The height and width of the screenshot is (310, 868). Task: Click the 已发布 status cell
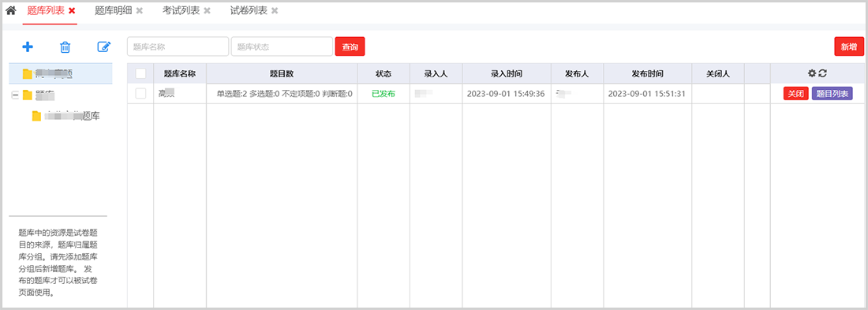383,94
